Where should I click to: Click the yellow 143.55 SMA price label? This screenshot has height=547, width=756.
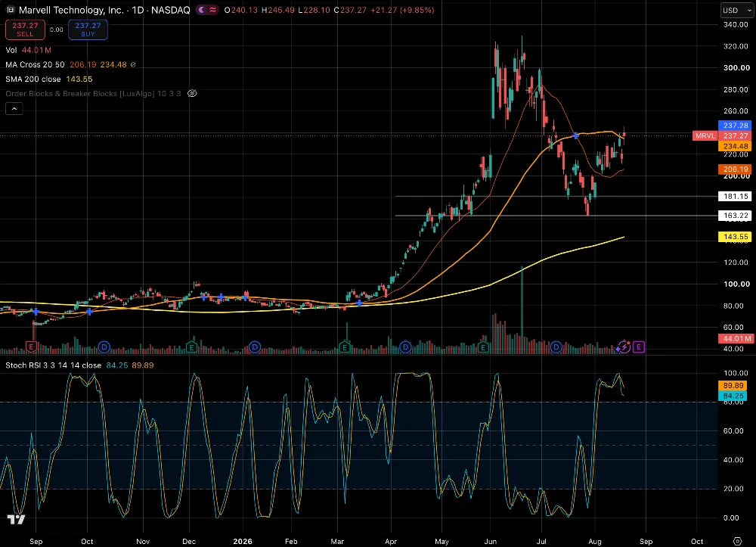pyautogui.click(x=736, y=237)
